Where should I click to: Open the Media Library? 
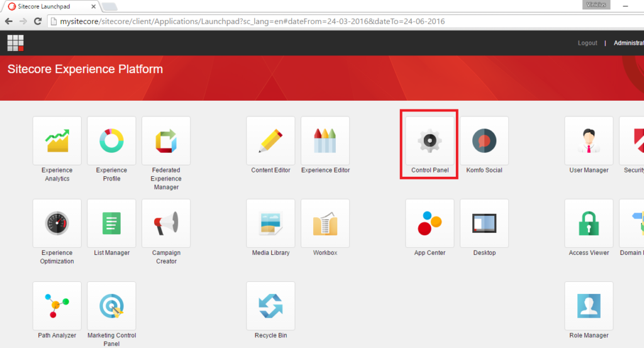pyautogui.click(x=270, y=223)
